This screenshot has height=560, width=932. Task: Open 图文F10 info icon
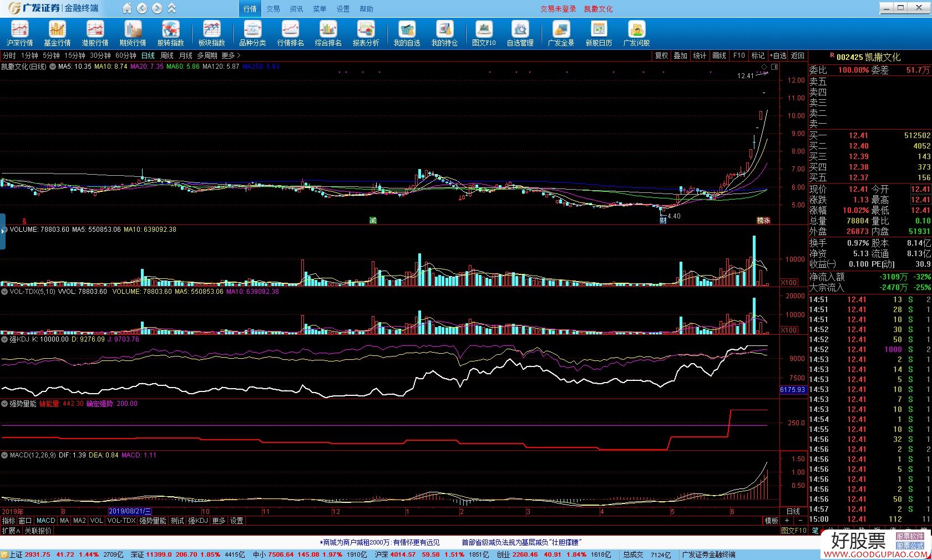click(484, 33)
